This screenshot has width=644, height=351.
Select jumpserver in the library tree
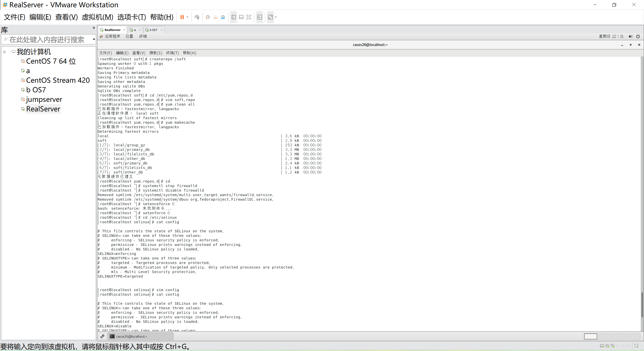point(44,100)
